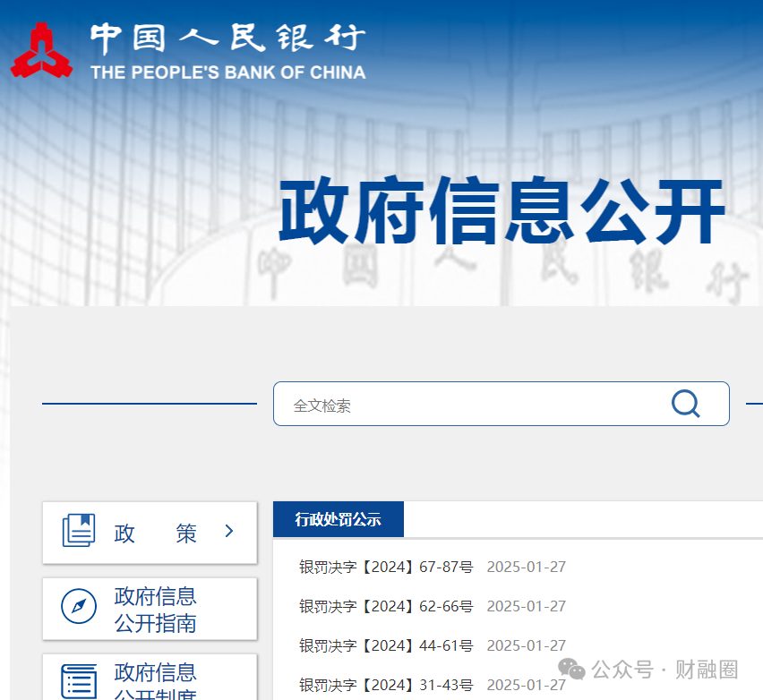
Task: Click the red People's Bank of China emblem
Action: click(42, 51)
